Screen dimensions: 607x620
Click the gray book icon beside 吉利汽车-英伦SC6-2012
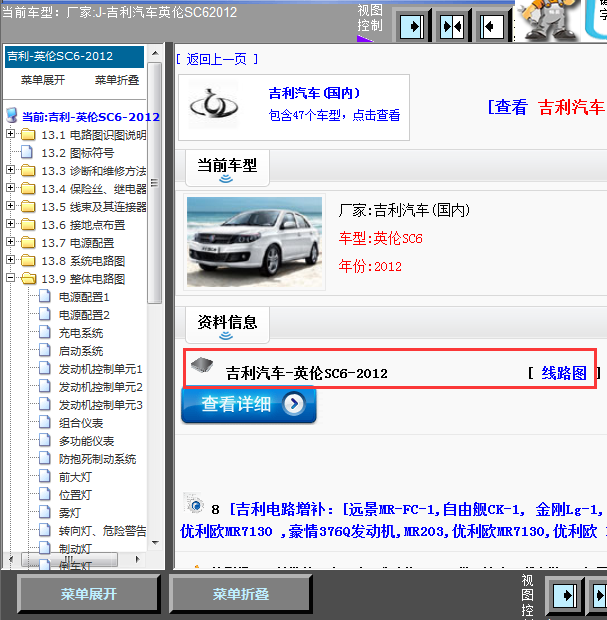pos(202,365)
